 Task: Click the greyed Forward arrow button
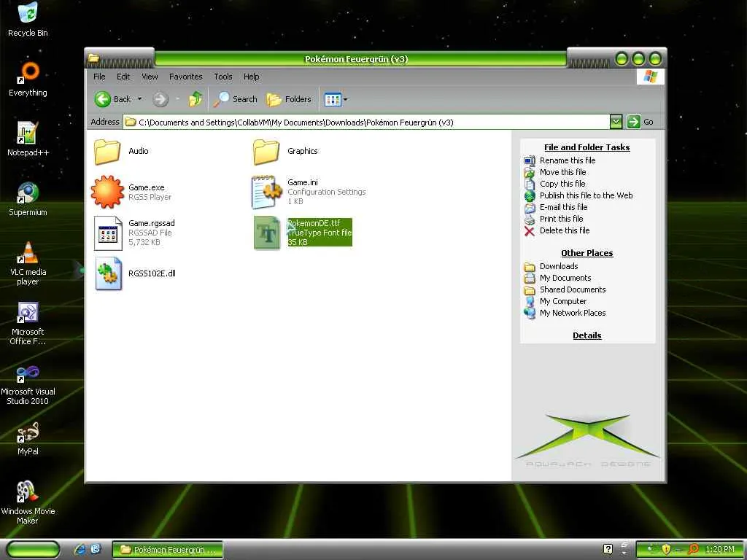tap(160, 99)
